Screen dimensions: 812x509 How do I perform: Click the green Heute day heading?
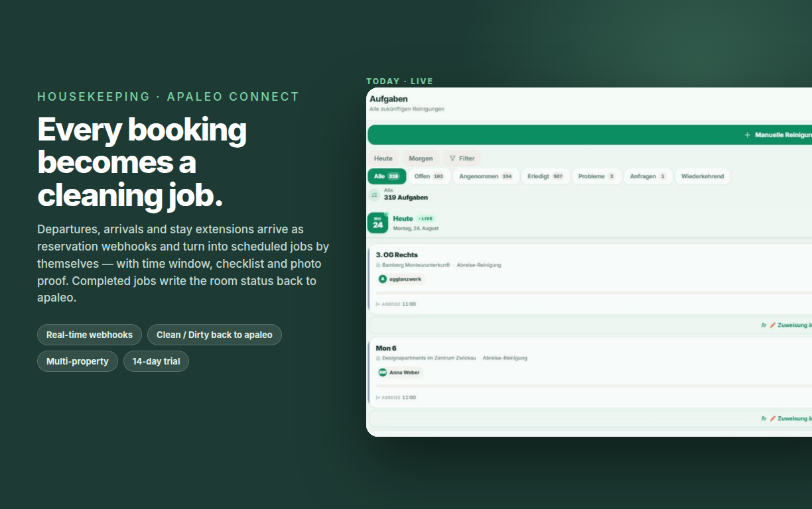click(x=403, y=219)
